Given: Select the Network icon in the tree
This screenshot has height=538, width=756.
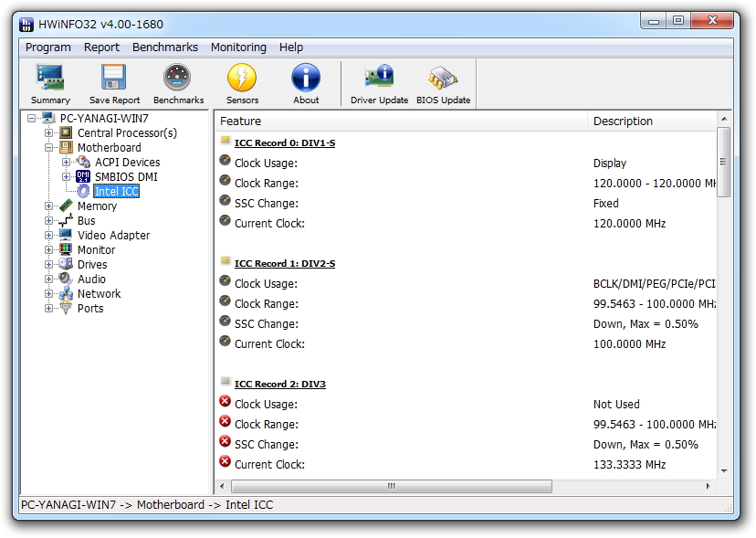Looking at the screenshot, I should pos(68,293).
